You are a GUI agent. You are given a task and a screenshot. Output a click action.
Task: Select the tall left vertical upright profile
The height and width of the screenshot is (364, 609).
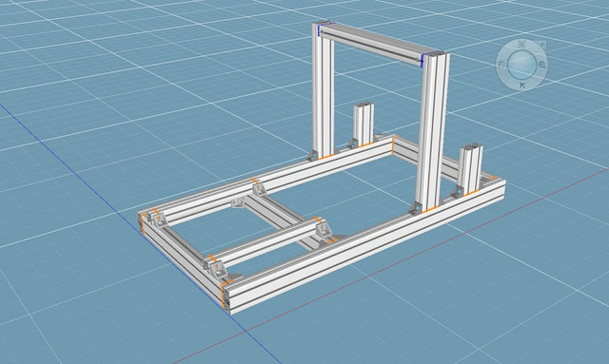click(324, 91)
